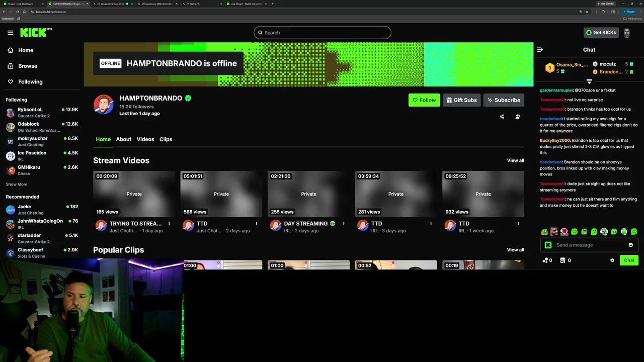Screen dimensions: 644x362
Task: Open Odablock followed channel
Action: 42,127
